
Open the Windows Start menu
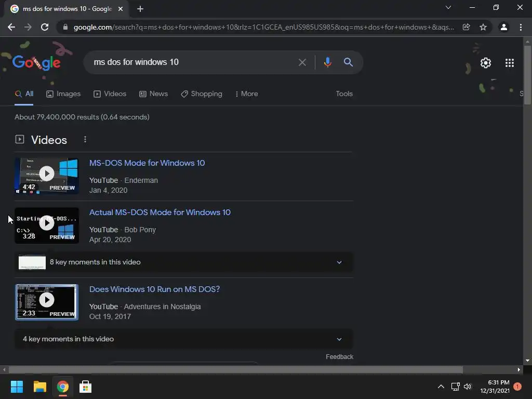click(x=17, y=387)
